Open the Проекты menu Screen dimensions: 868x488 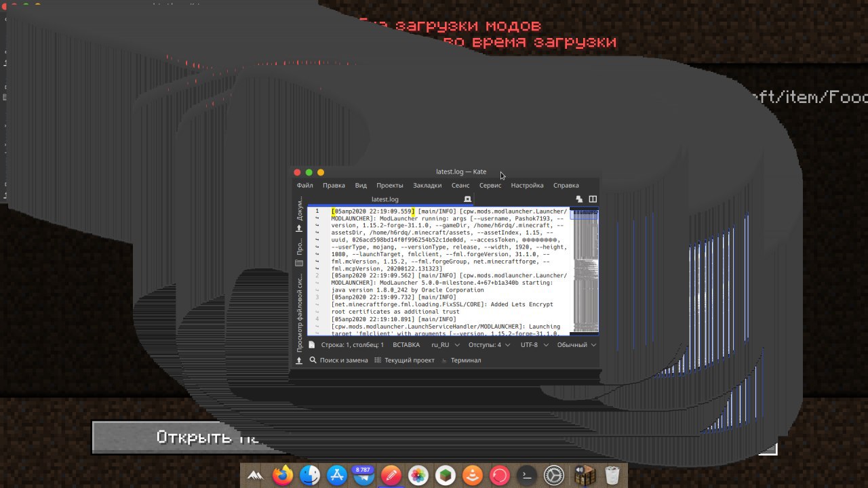point(390,185)
